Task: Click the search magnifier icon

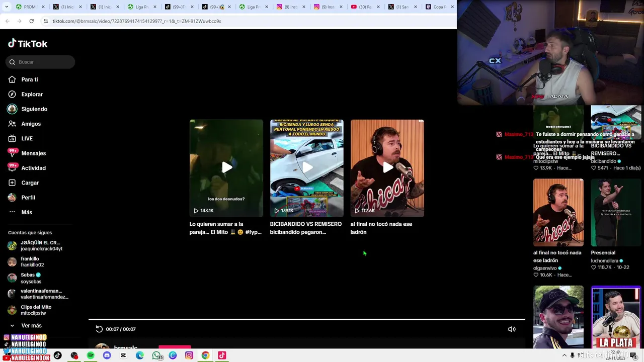Action: click(12, 62)
